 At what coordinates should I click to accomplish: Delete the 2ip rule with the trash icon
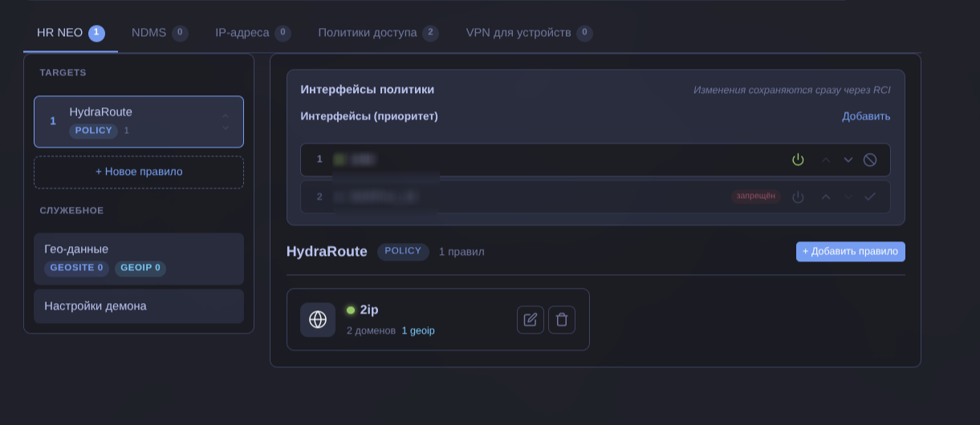point(562,320)
